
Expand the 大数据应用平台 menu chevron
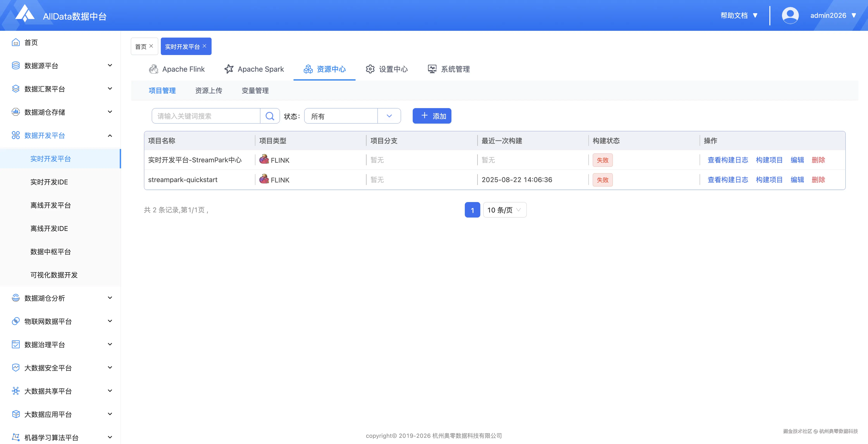pos(110,414)
